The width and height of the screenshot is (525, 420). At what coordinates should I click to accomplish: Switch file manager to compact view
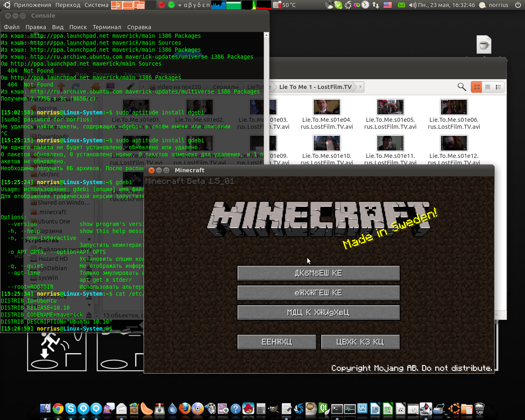coord(498,87)
